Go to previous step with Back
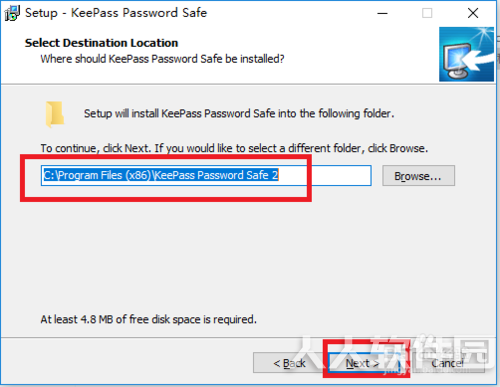This screenshot has width=500, height=387. coord(289,363)
